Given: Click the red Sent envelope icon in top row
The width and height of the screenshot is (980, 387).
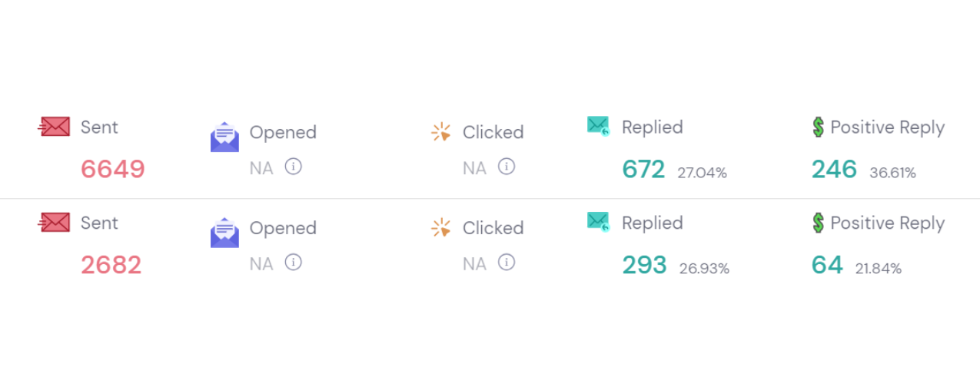Looking at the screenshot, I should click(55, 127).
